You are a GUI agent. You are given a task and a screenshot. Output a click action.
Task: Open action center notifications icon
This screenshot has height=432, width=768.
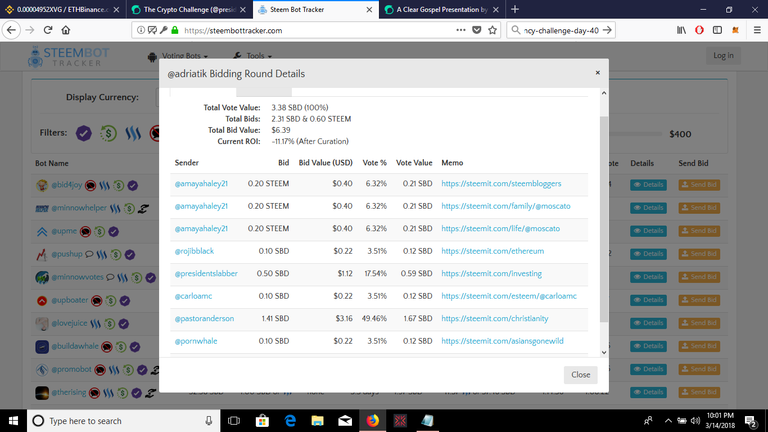751,421
